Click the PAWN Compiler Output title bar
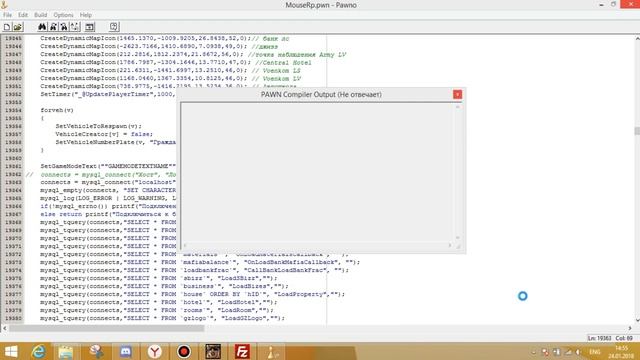This screenshot has height=360, width=640. tap(321, 94)
